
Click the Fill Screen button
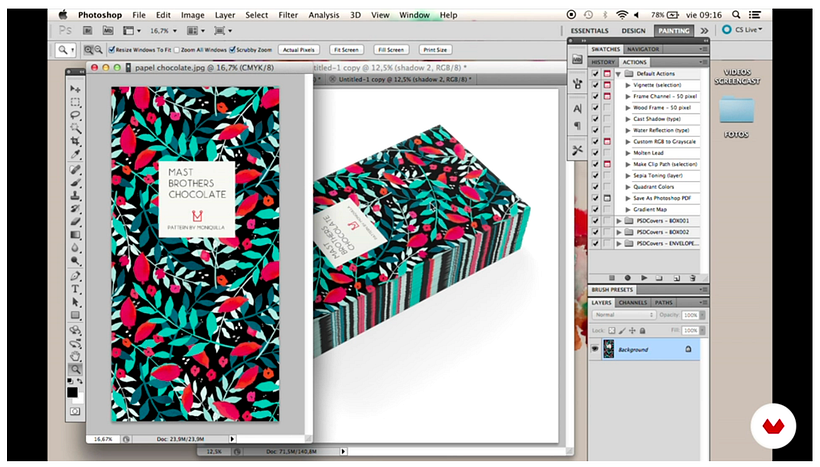coord(391,50)
